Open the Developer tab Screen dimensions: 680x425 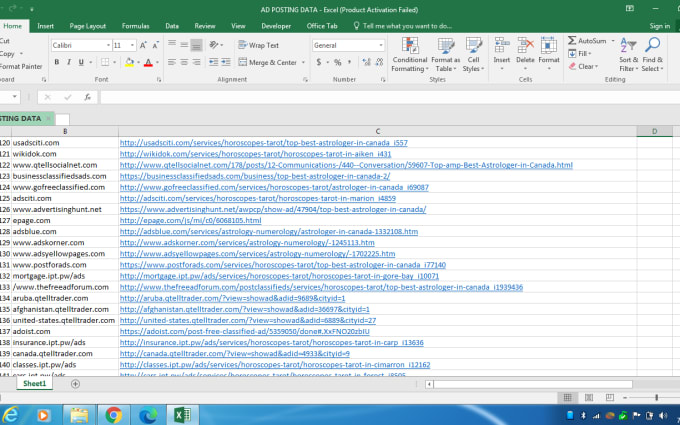click(276, 26)
